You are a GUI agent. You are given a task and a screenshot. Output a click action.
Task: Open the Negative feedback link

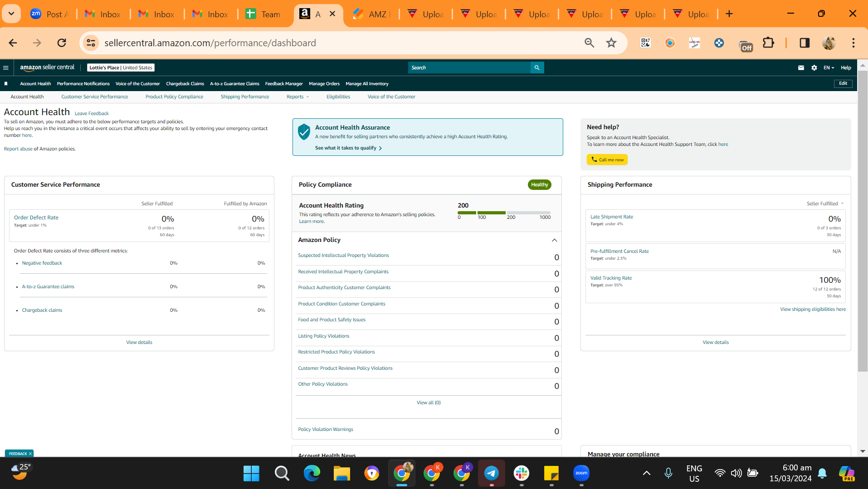(x=42, y=263)
